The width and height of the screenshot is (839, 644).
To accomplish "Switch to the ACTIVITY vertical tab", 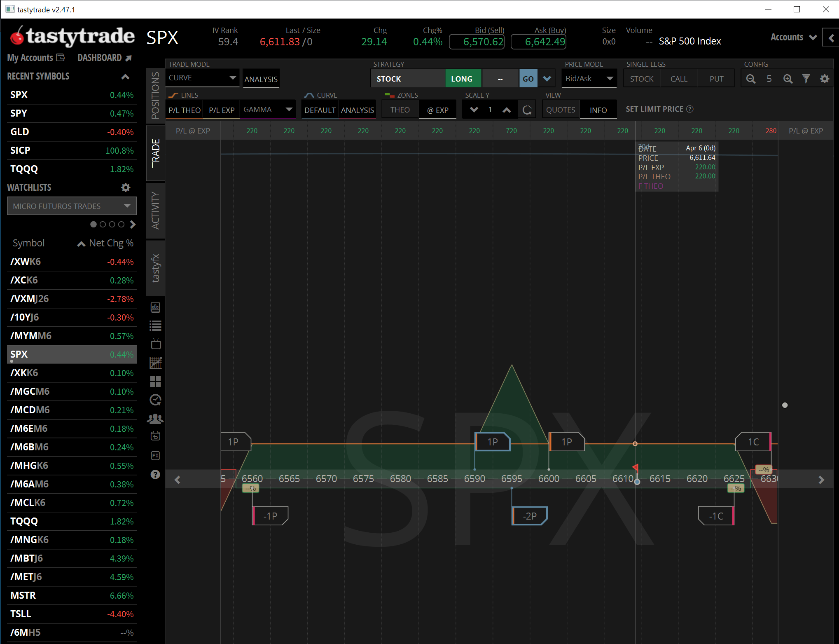I will [155, 210].
